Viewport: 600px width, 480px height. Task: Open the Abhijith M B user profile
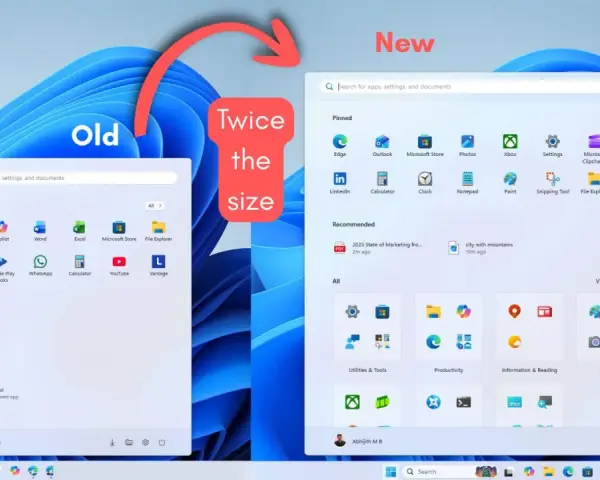(358, 441)
